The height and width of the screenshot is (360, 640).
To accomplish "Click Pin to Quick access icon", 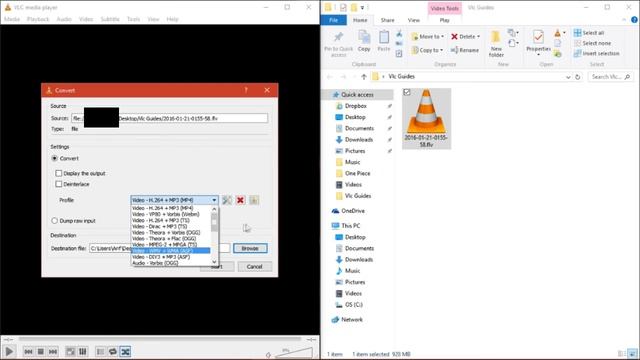I will [338, 44].
